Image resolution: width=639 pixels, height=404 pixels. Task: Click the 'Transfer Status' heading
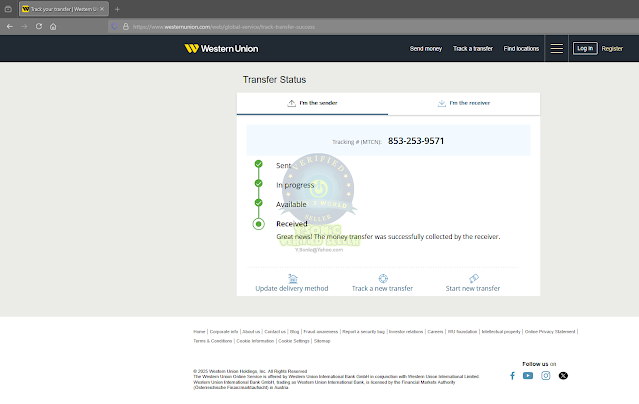point(274,79)
